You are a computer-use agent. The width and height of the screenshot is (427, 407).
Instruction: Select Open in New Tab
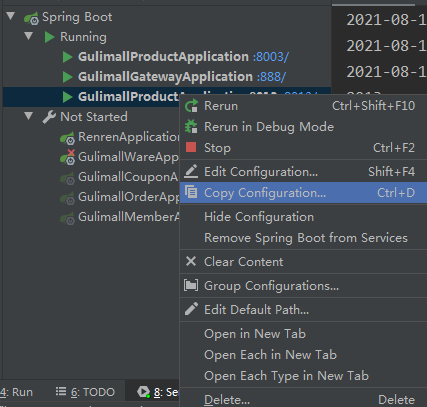303,334
